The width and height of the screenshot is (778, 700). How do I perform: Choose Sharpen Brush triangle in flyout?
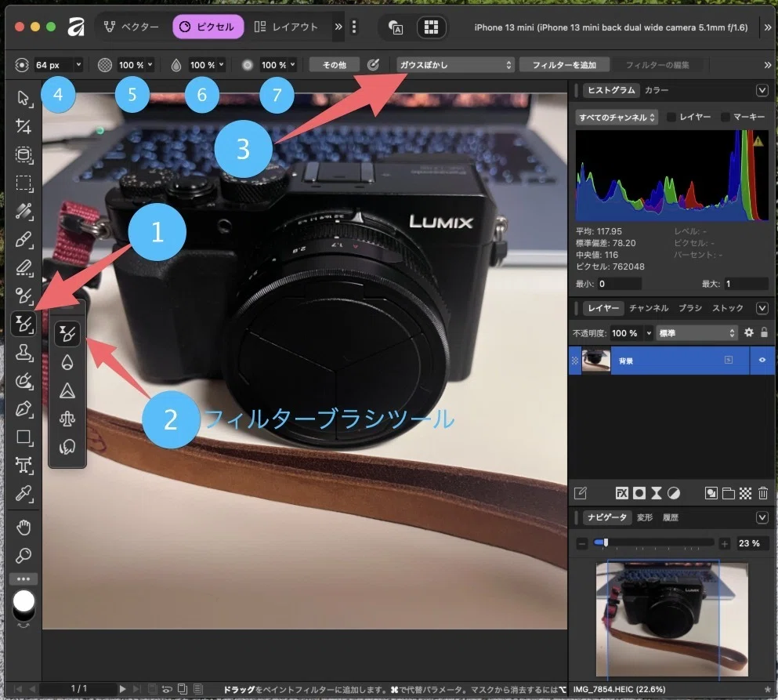click(x=67, y=390)
